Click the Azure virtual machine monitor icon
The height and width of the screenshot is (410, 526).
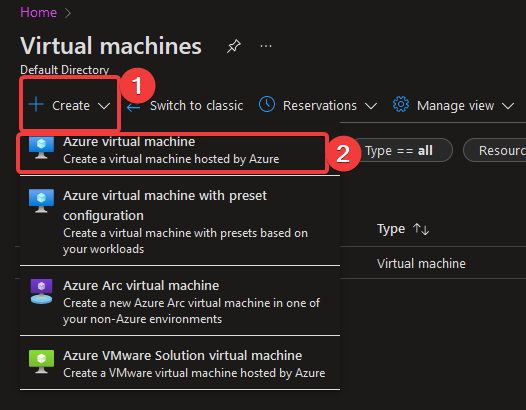41,148
